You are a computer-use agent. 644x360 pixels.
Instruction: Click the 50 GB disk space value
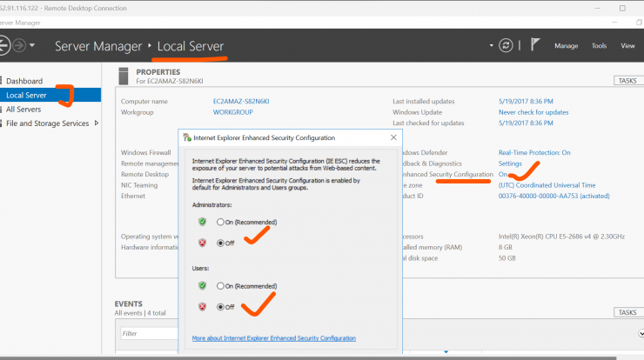506,258
